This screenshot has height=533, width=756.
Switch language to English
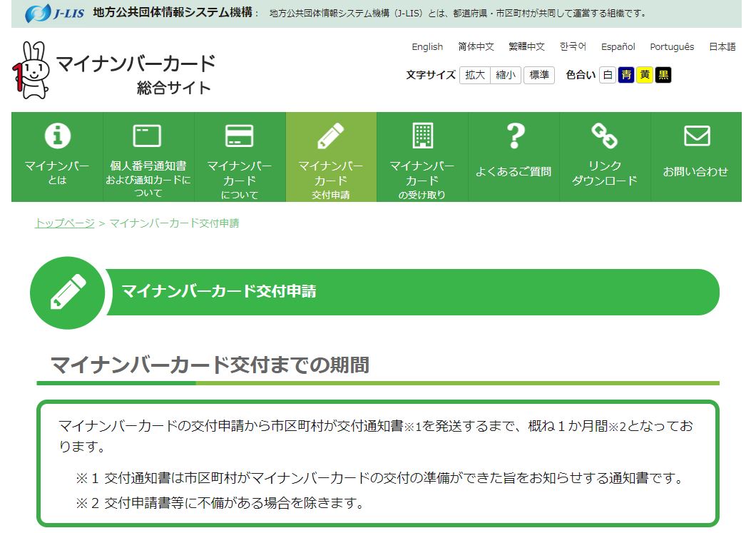pyautogui.click(x=427, y=46)
